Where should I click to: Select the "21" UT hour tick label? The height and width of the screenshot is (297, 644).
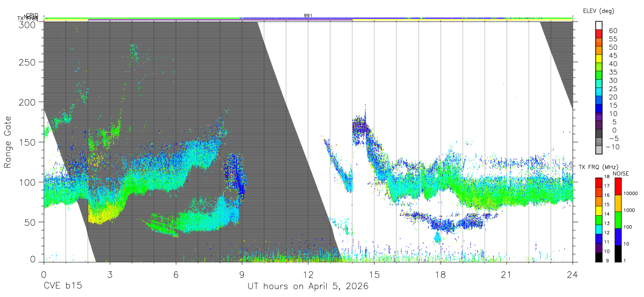[x=506, y=274]
